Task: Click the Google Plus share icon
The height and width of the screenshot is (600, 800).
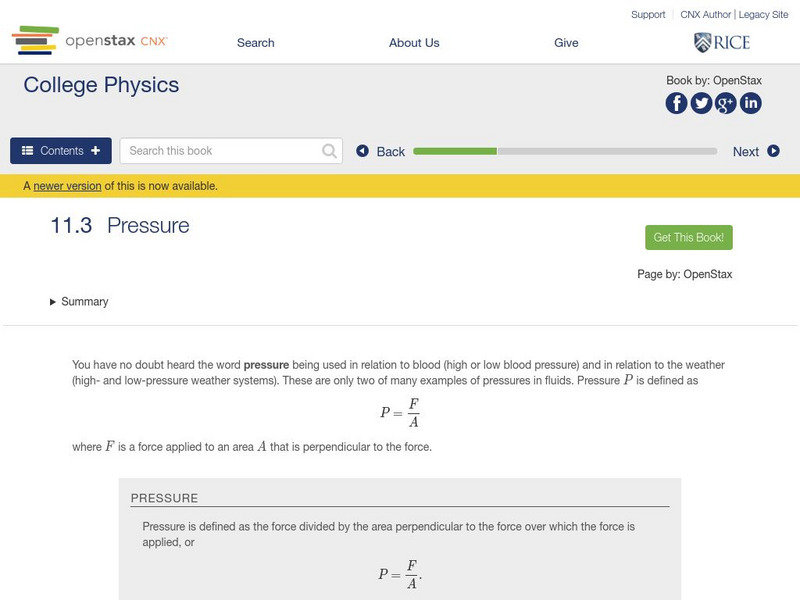Action: 726,103
